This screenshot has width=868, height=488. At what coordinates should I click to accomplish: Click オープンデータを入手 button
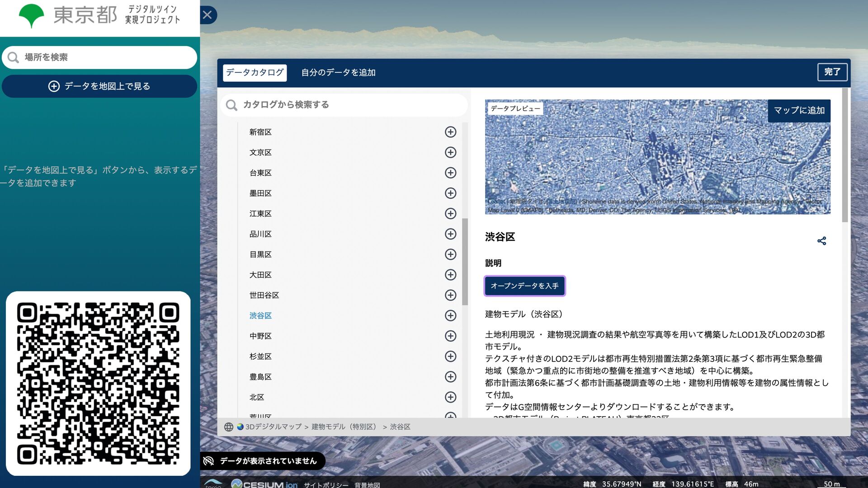(x=524, y=286)
